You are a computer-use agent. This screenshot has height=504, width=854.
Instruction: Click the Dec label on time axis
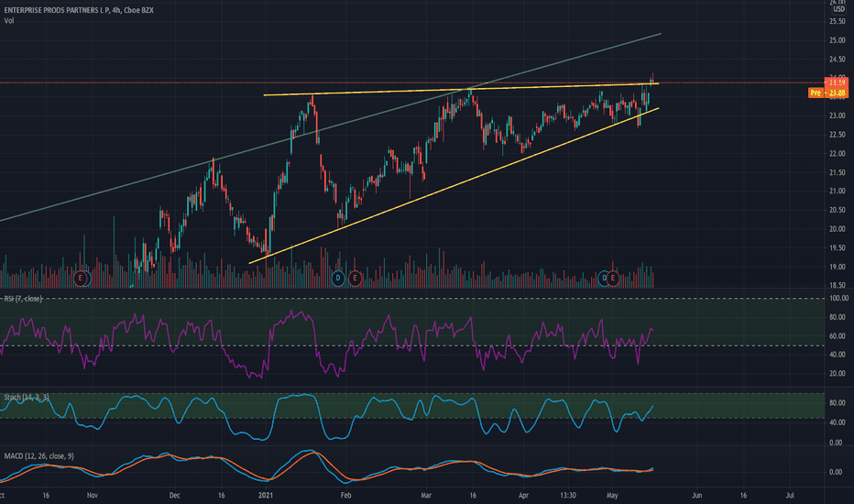pos(174,495)
